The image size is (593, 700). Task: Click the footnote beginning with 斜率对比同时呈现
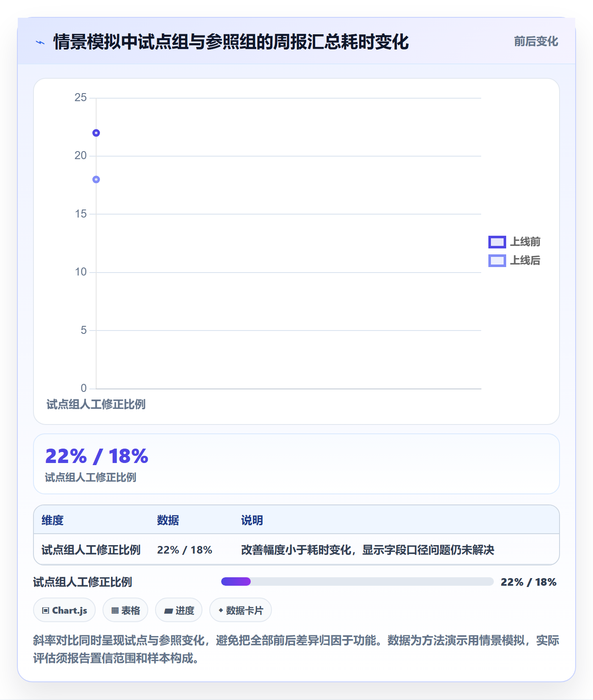point(296,649)
